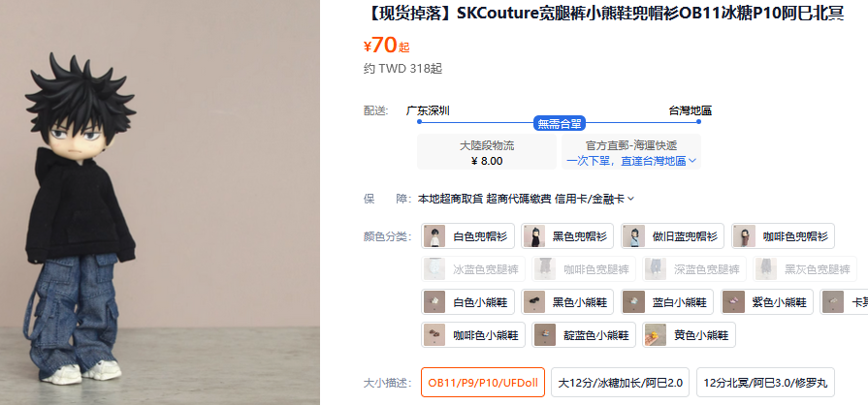The height and width of the screenshot is (405, 868).
Task: Click the doll product main image
Action: [x=160, y=202]
